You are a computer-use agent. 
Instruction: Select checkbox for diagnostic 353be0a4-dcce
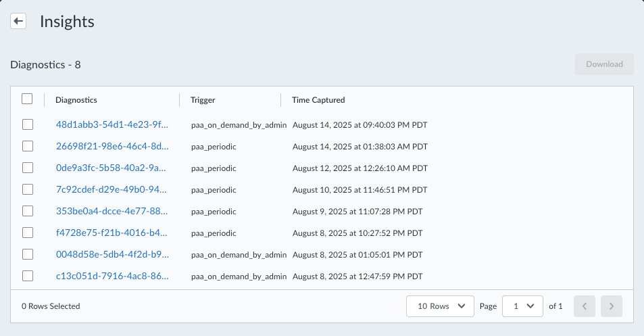28,211
